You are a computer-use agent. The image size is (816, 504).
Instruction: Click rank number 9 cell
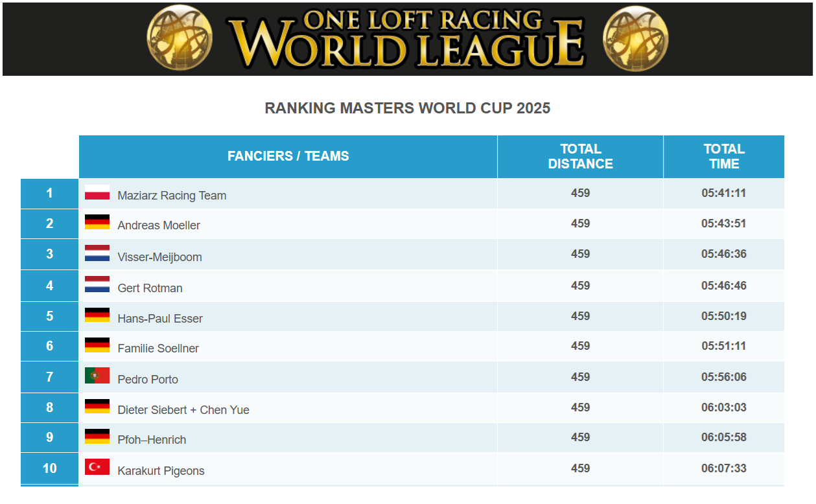[x=49, y=437]
